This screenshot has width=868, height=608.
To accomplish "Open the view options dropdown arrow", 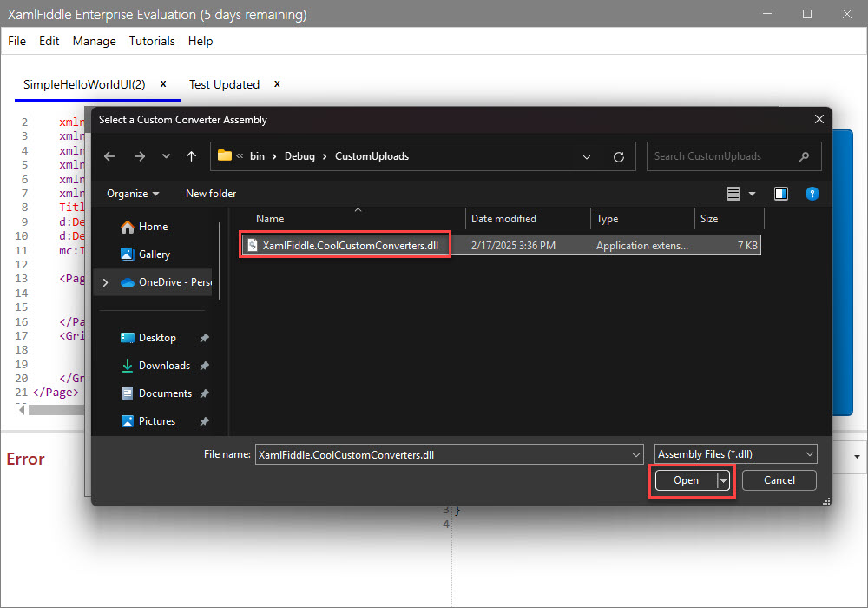I will [752, 194].
